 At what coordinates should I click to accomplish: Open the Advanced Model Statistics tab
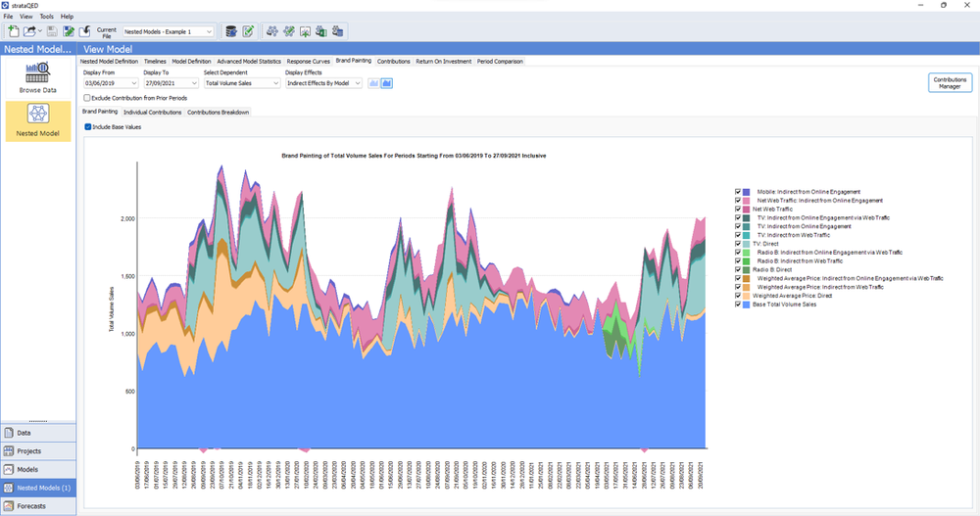pos(249,62)
